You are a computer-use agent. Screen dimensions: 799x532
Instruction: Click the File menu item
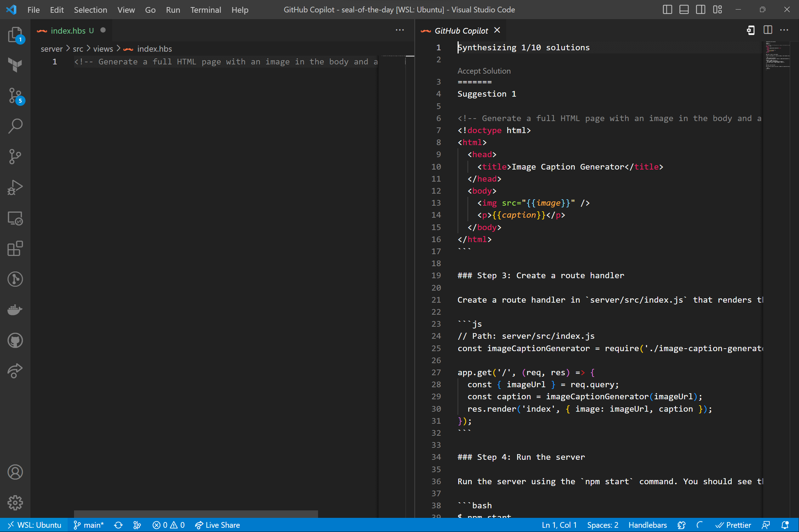(x=34, y=9)
